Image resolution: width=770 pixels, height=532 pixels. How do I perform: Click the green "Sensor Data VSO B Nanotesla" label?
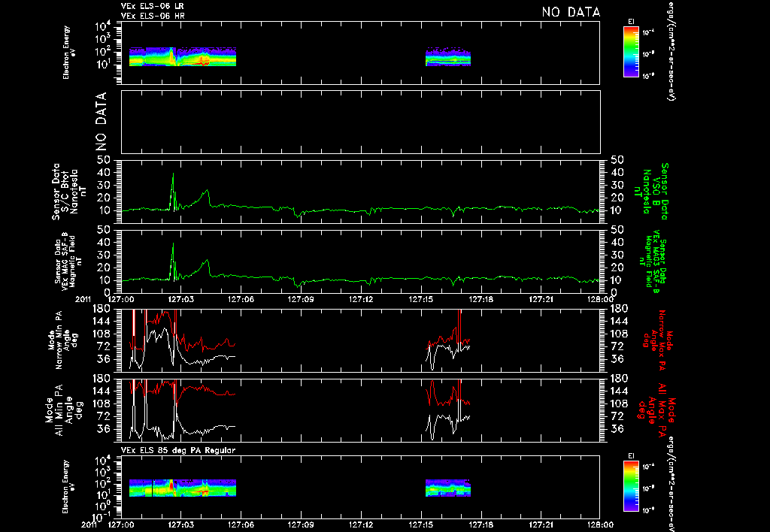[651, 192]
